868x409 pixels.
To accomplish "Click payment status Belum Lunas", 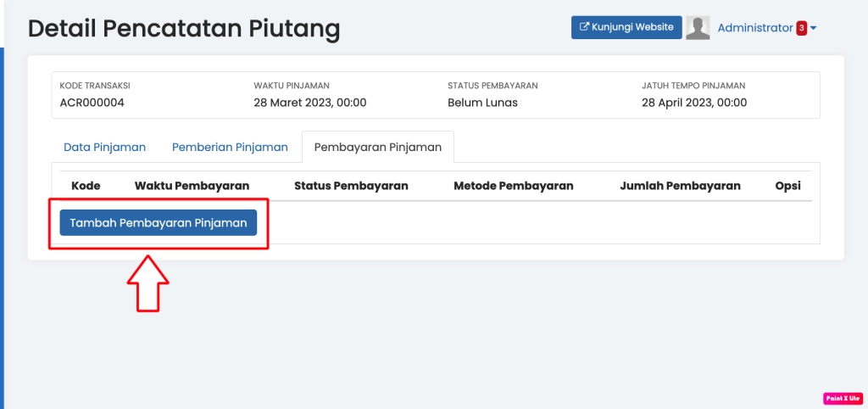I will [482, 103].
